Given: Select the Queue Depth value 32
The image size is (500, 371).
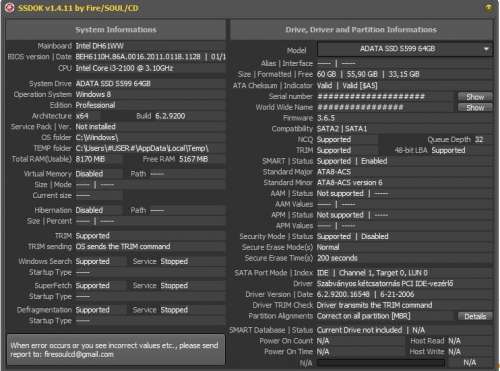Looking at the screenshot, I should 479,139.
